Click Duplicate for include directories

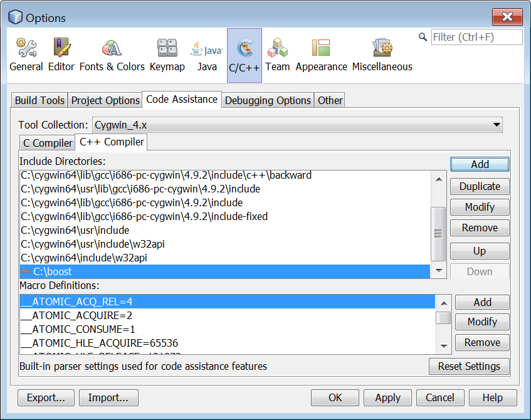(x=480, y=186)
